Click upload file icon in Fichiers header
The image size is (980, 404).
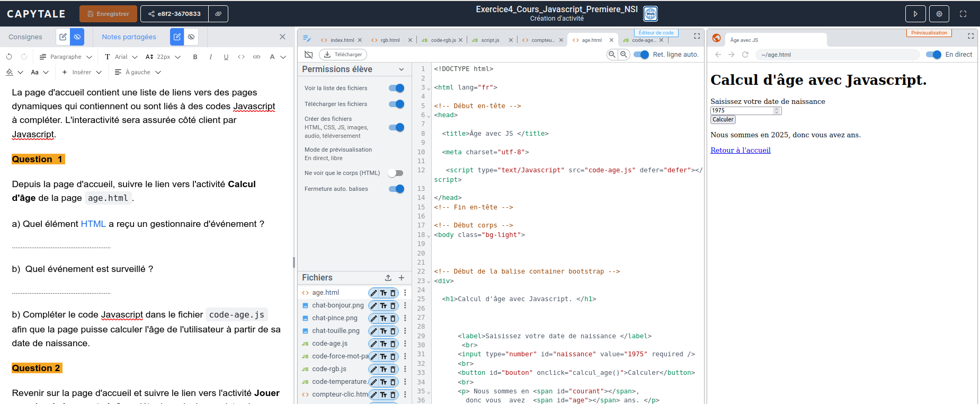pyautogui.click(x=388, y=278)
